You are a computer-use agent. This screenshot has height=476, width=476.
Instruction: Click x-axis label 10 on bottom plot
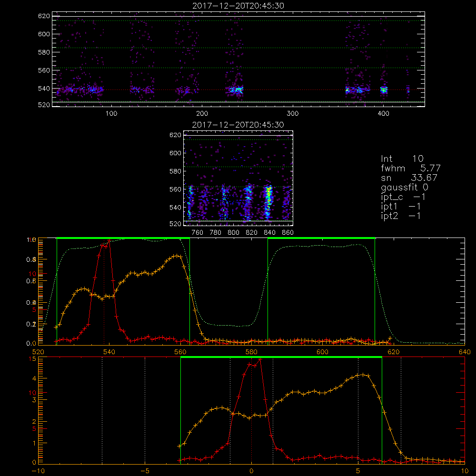tap(465, 471)
